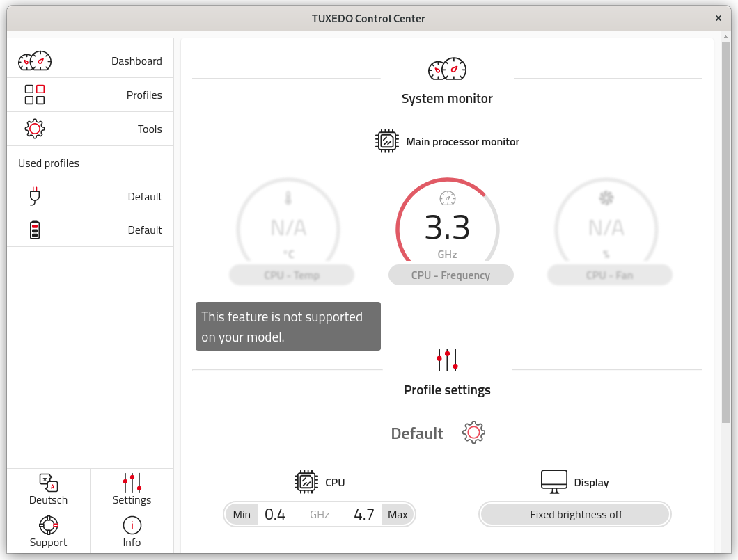Open Tools using the gear icon
Image resolution: width=738 pixels, height=560 pixels.
tap(35, 128)
